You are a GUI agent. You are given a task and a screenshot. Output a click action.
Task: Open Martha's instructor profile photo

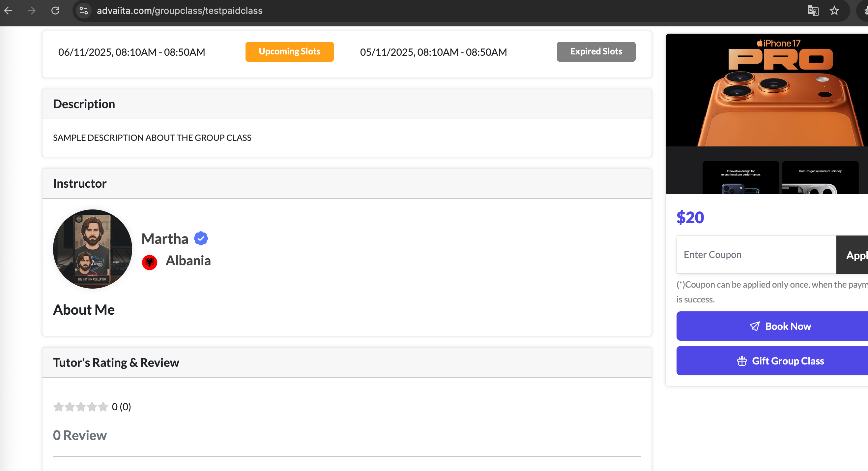93,249
